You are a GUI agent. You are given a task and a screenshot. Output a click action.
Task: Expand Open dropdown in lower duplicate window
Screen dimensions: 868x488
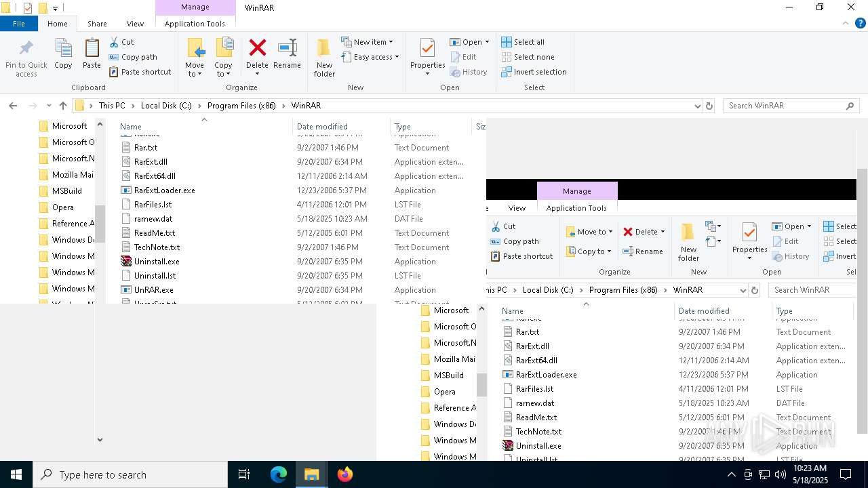click(x=809, y=226)
